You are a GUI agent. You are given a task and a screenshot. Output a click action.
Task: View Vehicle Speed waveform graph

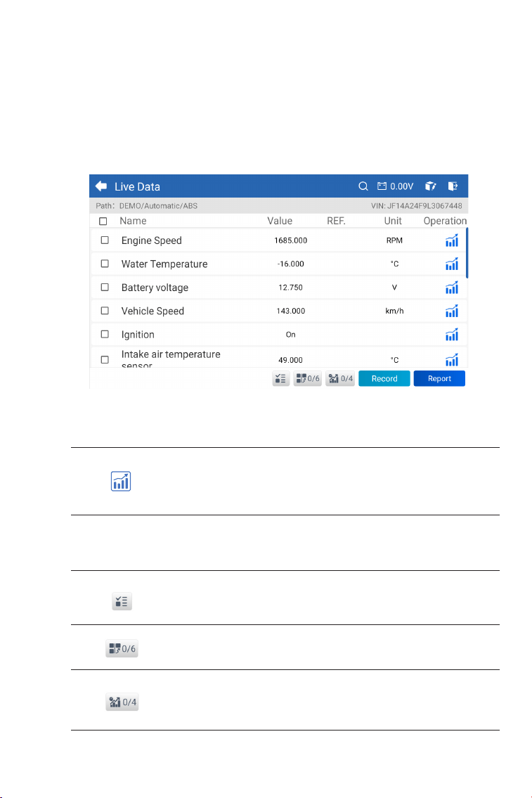[x=452, y=311]
